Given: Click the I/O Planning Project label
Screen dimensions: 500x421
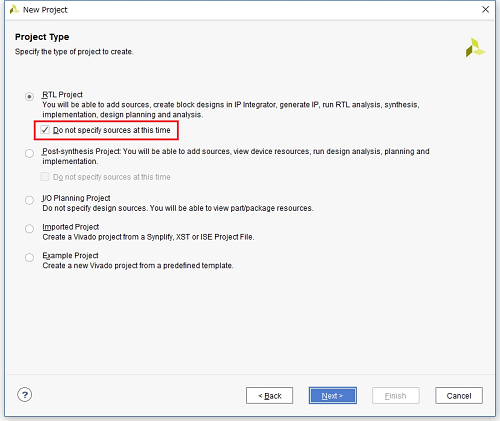Looking at the screenshot, I should [76, 198].
